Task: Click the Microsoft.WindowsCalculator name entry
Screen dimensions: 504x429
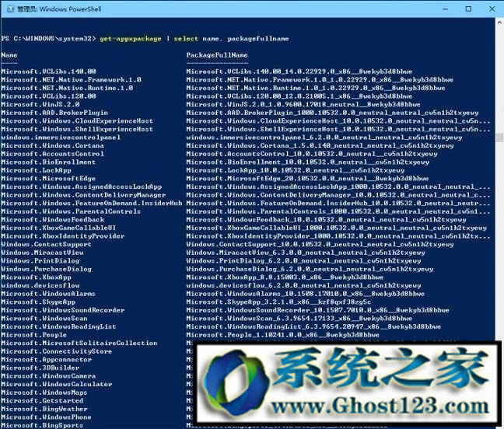Action: point(57,383)
